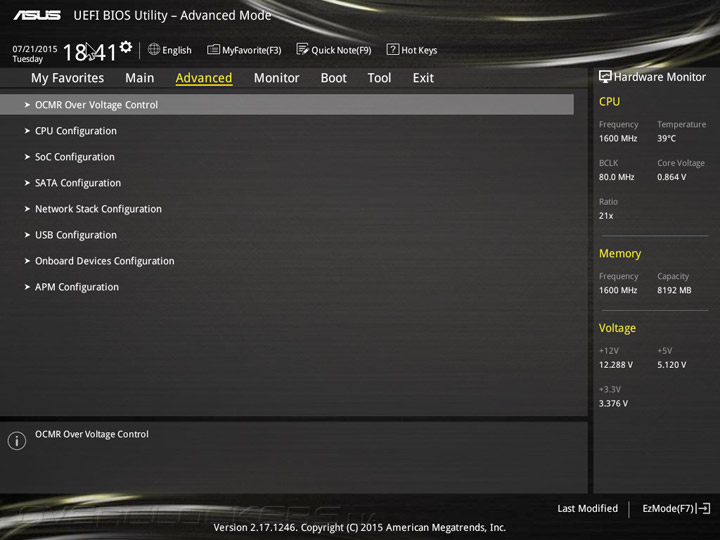Open the Boot tab
This screenshot has height=540, width=720.
tap(333, 78)
